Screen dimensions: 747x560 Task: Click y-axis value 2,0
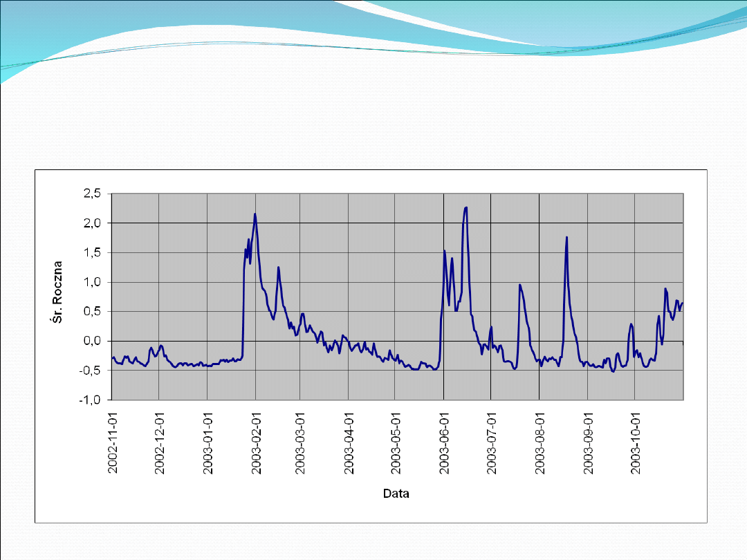pyautogui.click(x=92, y=223)
